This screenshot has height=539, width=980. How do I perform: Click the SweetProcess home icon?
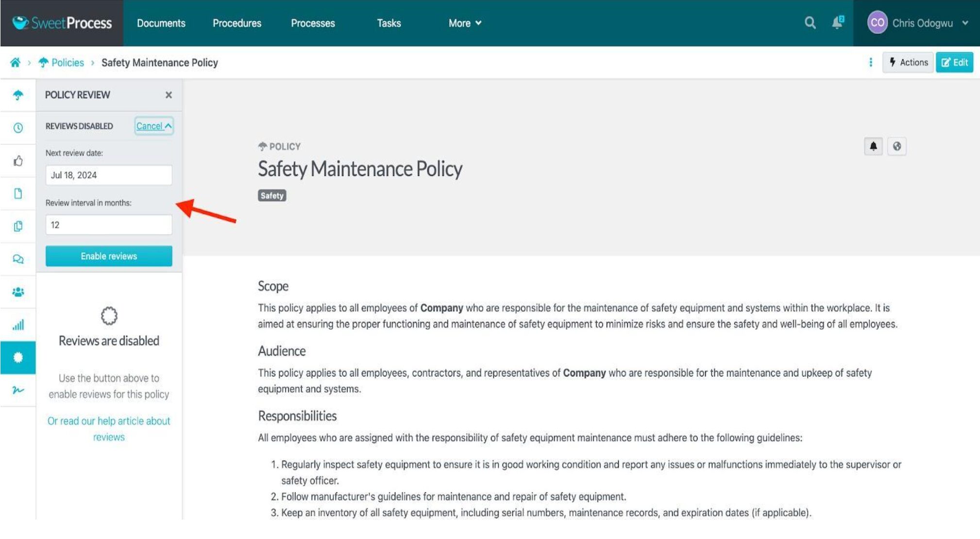[x=15, y=62]
